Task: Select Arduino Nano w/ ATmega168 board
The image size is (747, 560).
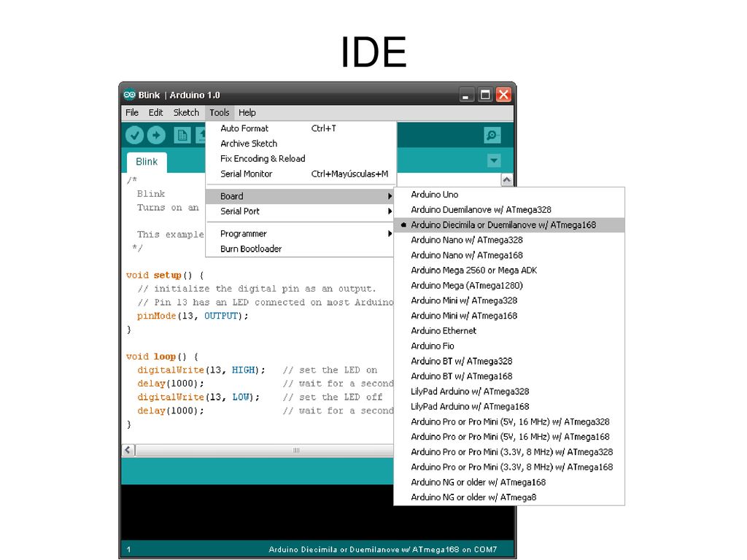Action: coord(509,255)
